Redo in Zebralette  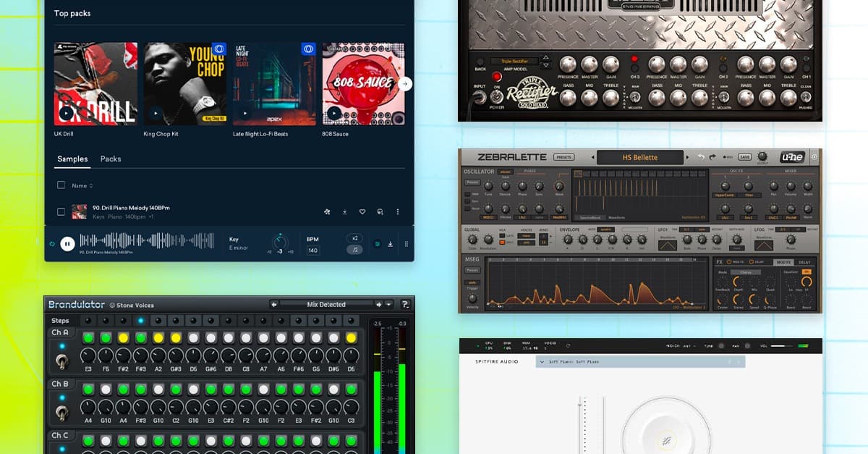coord(712,157)
